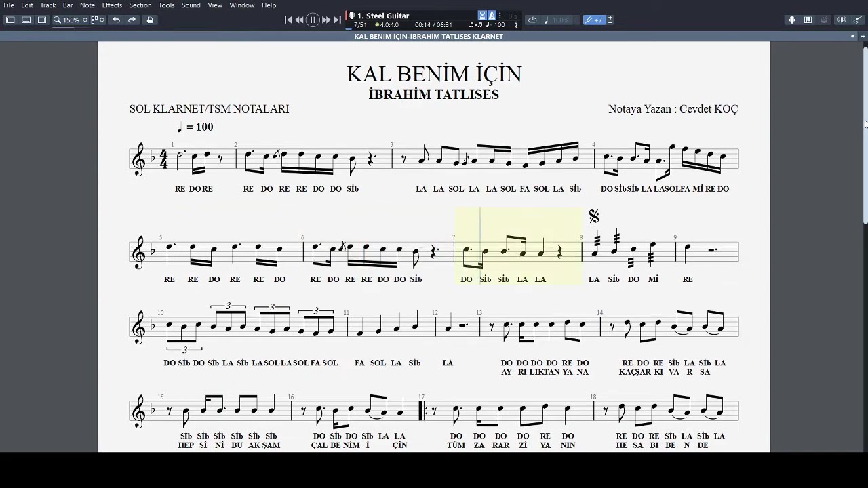Open the Bar menu
868x488 pixels.
tap(68, 5)
